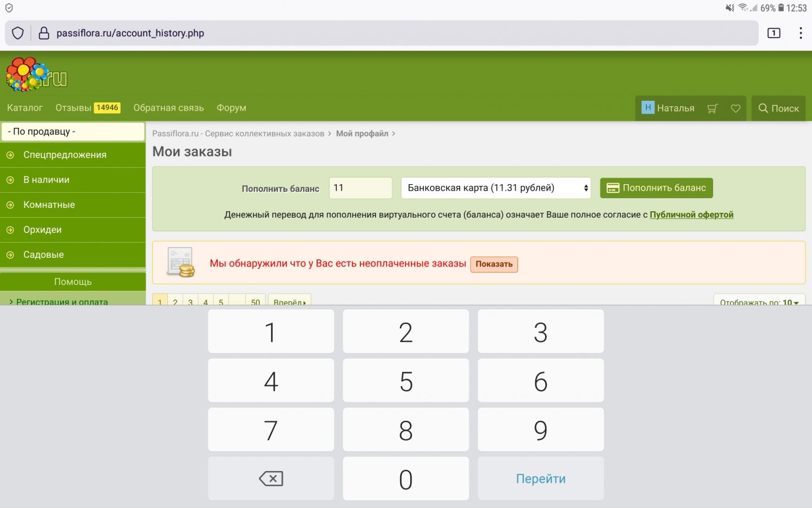Open the Каталог menu item
Screen dimensions: 812x508
coord(25,108)
